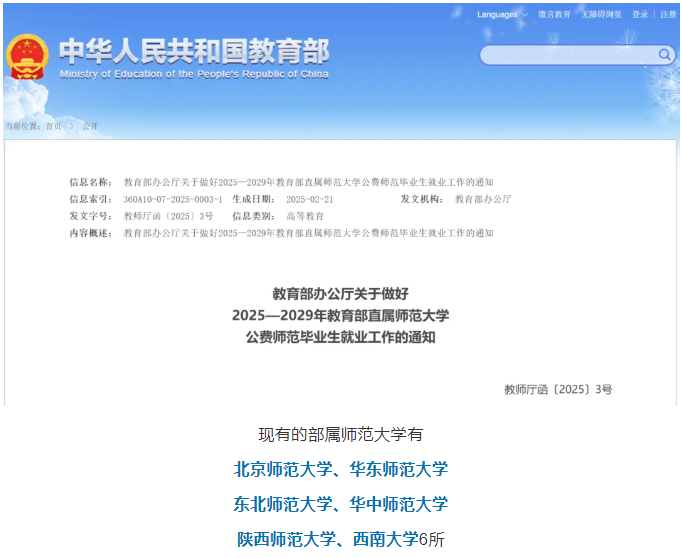Click the 注册 register link
This screenshot has width=682, height=558.
[x=667, y=14]
